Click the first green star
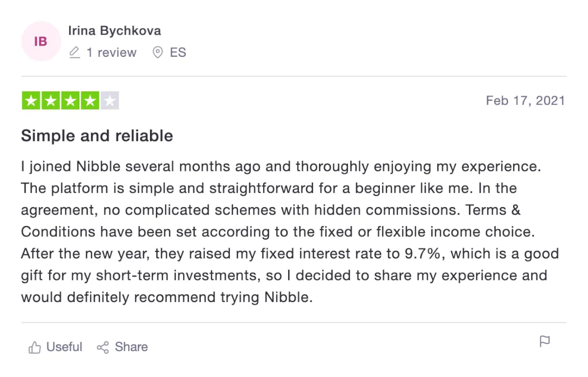Screen dimensions: 588x377 tap(31, 101)
